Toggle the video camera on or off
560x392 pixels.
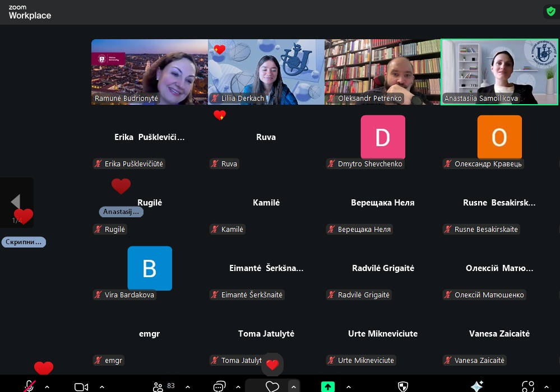(x=81, y=386)
